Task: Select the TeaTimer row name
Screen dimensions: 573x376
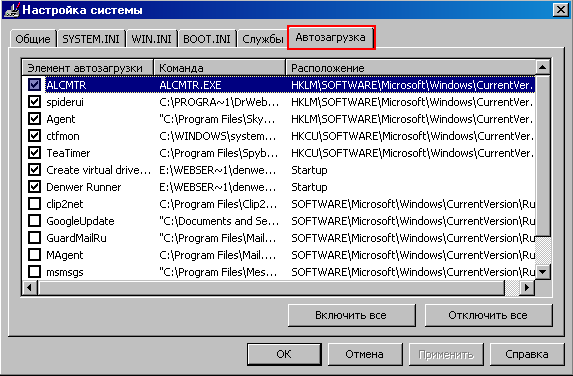Action: [x=68, y=153]
